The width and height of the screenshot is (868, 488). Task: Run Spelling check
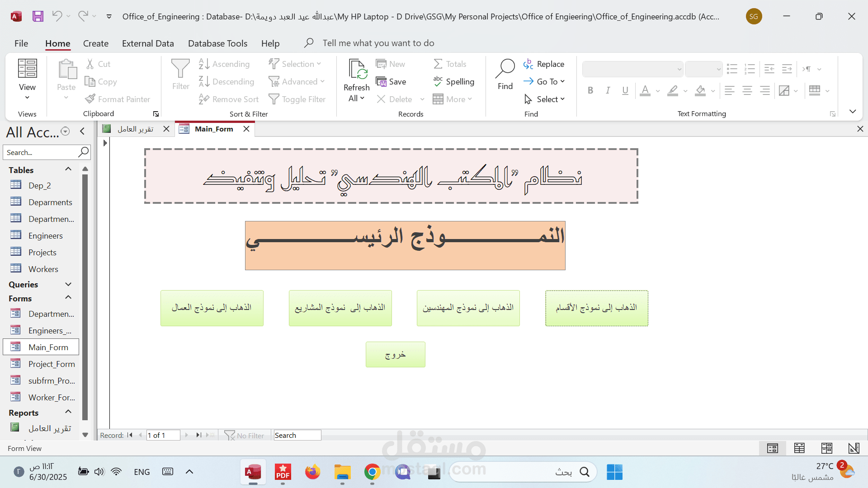click(453, 82)
